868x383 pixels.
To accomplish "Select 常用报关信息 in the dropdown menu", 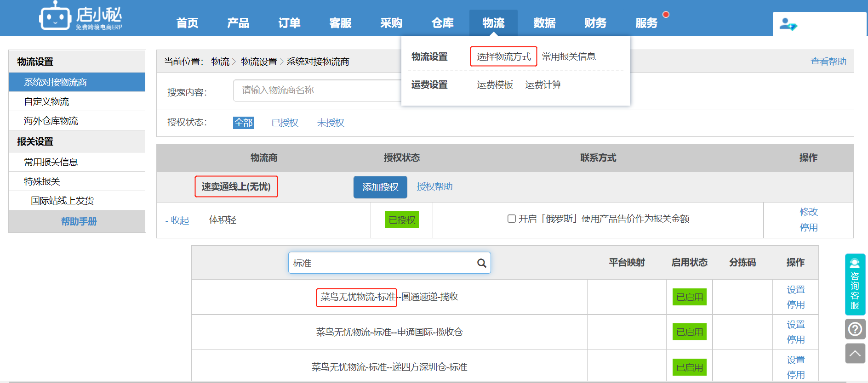I will click(569, 56).
